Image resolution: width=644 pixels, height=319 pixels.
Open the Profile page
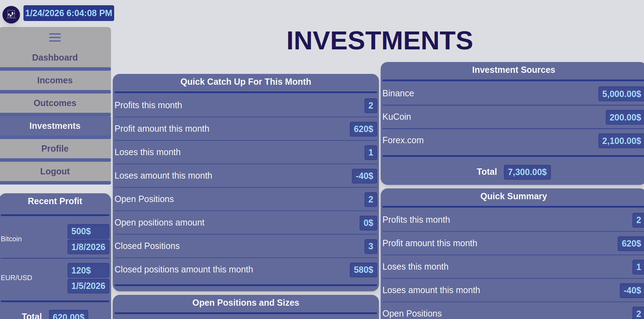click(55, 149)
